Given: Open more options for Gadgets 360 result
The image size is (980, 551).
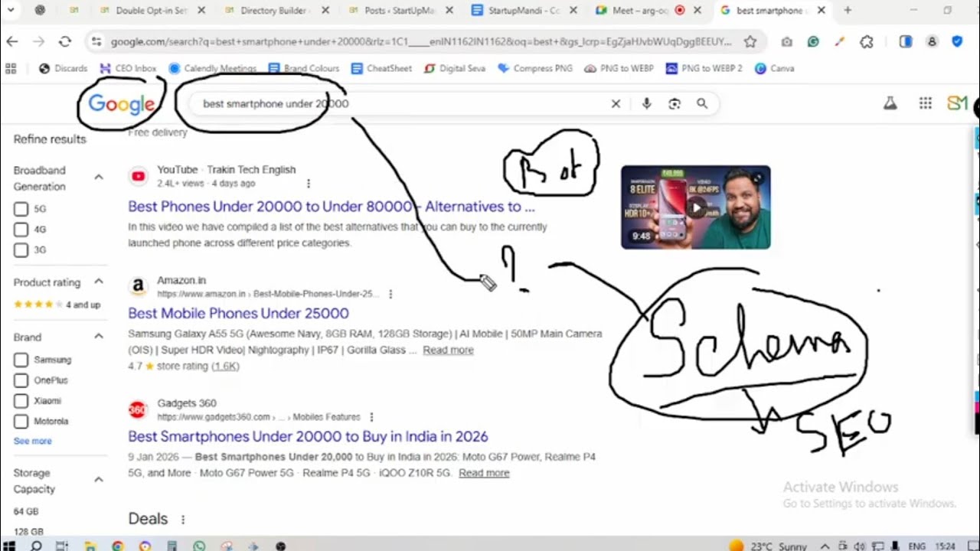Looking at the screenshot, I should pyautogui.click(x=371, y=417).
